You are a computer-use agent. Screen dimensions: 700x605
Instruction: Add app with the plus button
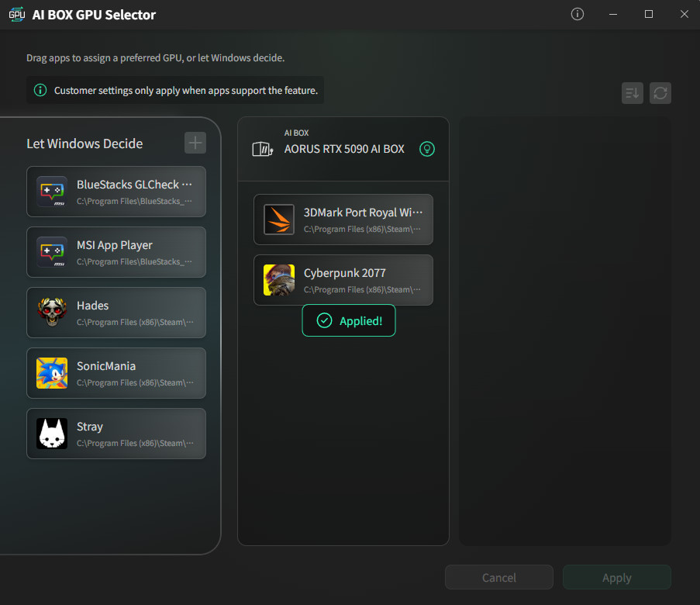click(195, 143)
